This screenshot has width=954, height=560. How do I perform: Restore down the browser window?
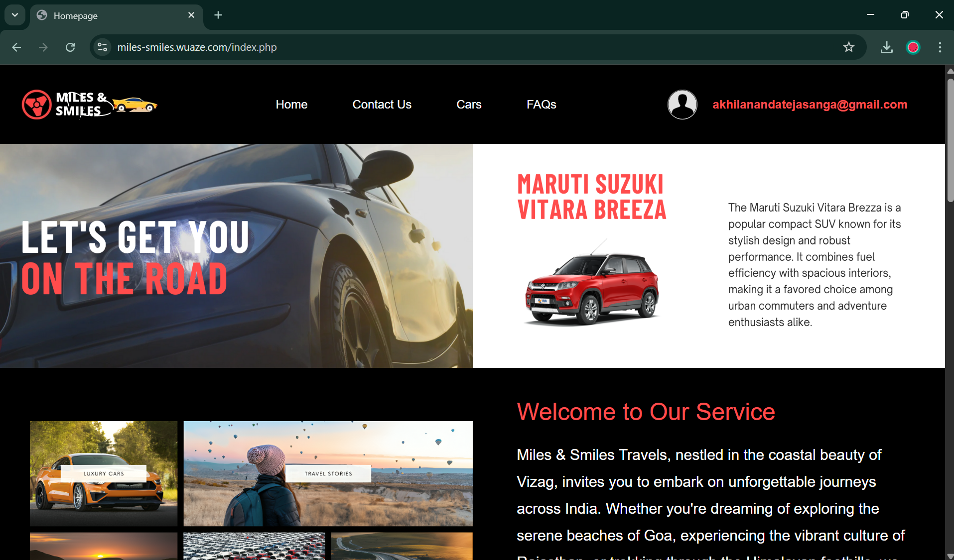click(905, 15)
